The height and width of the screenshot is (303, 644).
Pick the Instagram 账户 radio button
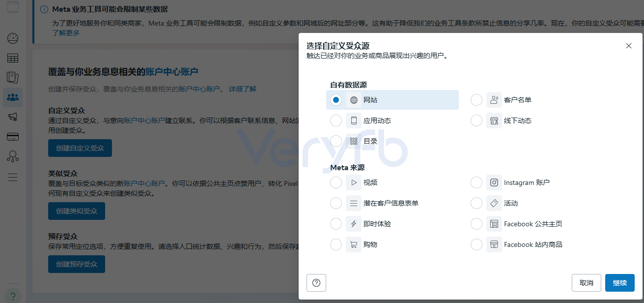(x=476, y=182)
